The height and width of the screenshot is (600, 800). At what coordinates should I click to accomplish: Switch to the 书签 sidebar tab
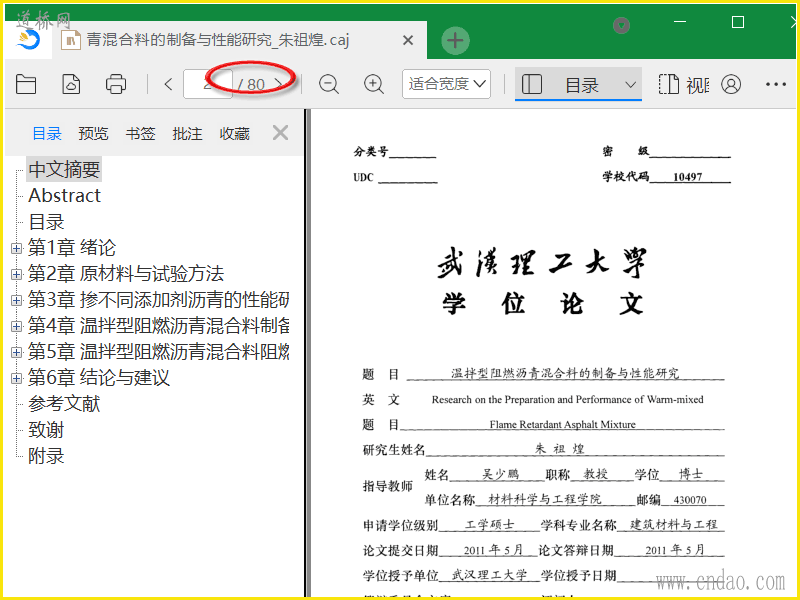coord(140,134)
